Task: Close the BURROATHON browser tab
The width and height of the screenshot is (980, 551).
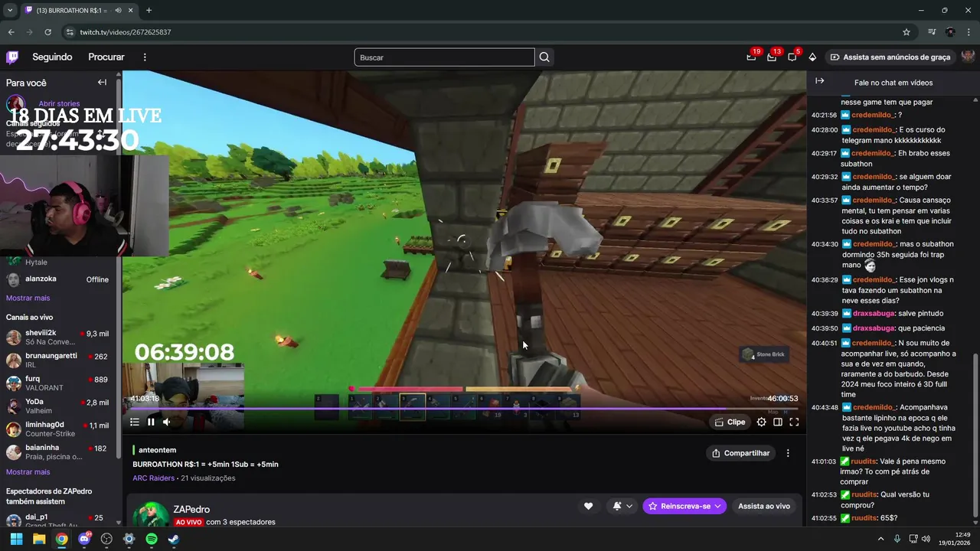Action: [x=131, y=11]
